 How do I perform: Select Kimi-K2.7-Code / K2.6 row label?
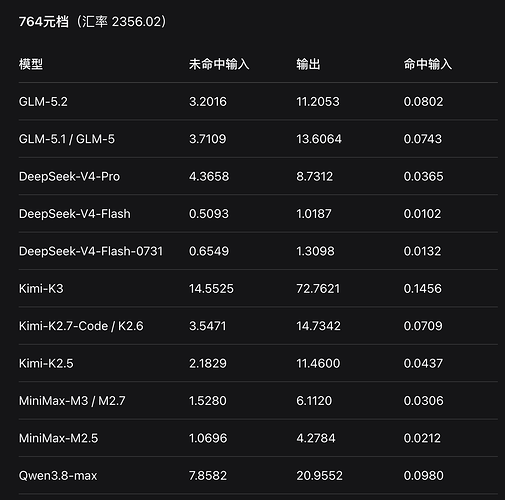pos(81,326)
